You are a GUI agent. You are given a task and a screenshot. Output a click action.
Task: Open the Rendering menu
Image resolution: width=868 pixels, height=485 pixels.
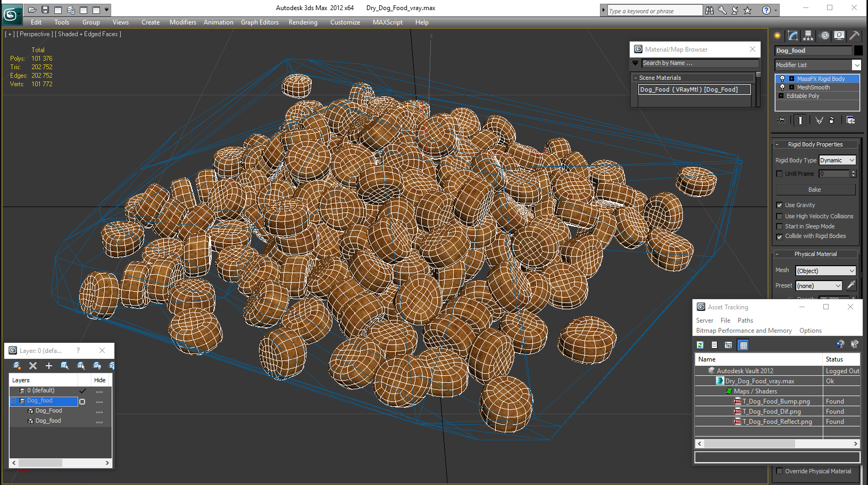(x=303, y=22)
